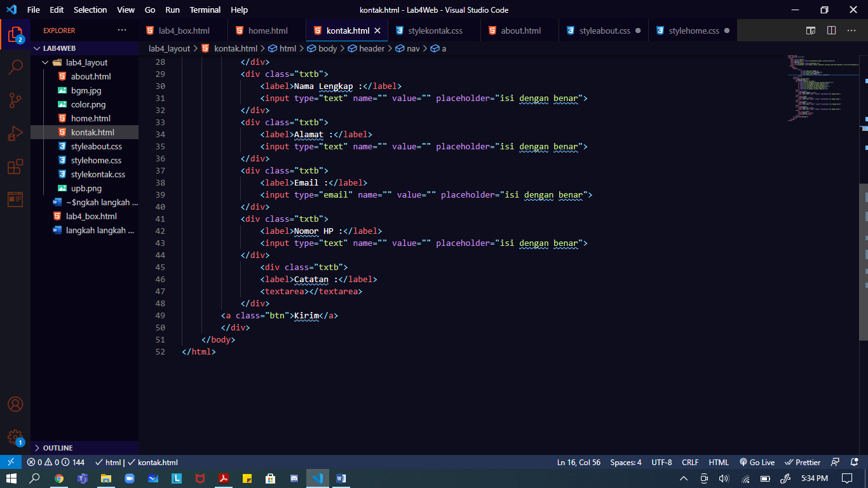Viewport: 868px width, 488px height.
Task: Click the notifications bell icon
Action: point(853,462)
